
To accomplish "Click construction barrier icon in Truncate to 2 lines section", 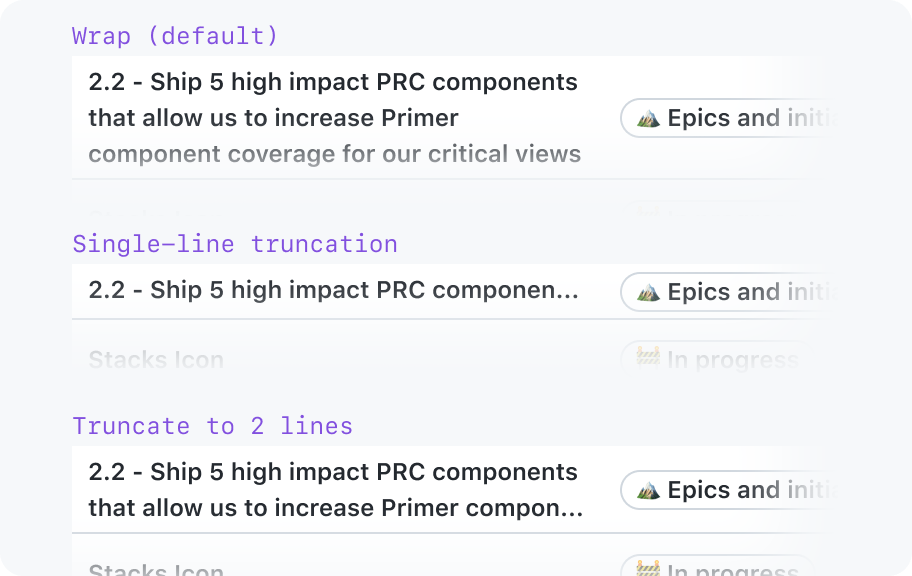I will (x=648, y=568).
